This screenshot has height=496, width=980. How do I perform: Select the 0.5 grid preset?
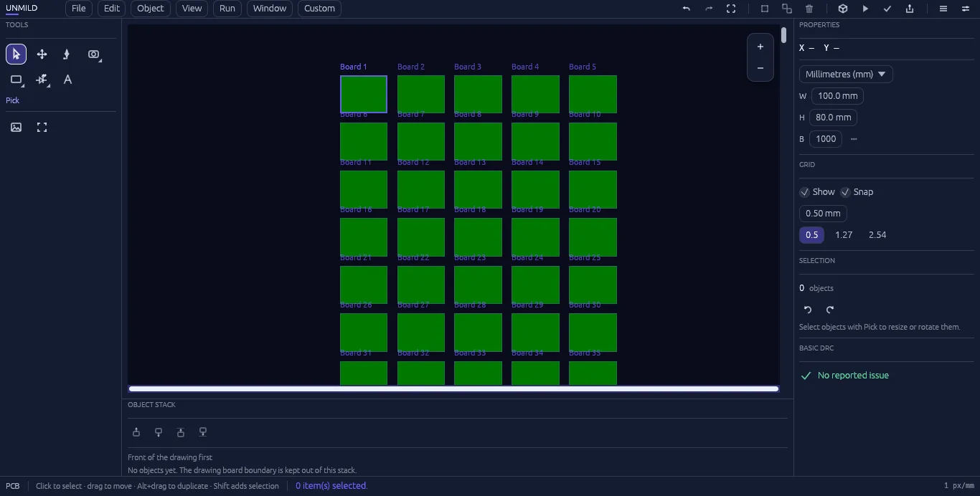[811, 235]
